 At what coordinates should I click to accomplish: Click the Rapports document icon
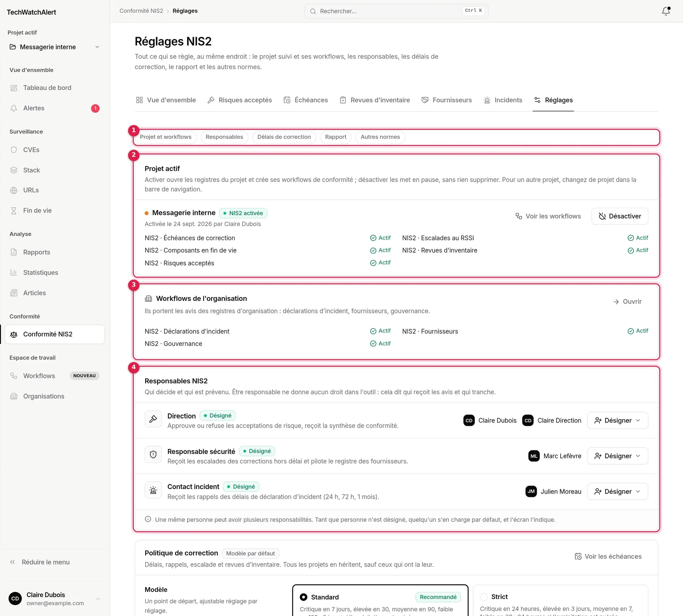(x=14, y=252)
